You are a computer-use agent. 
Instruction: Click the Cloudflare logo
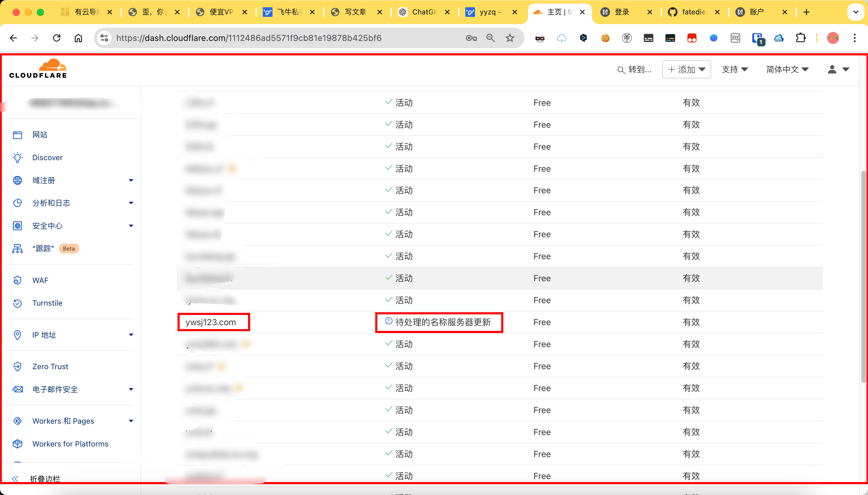coord(38,69)
